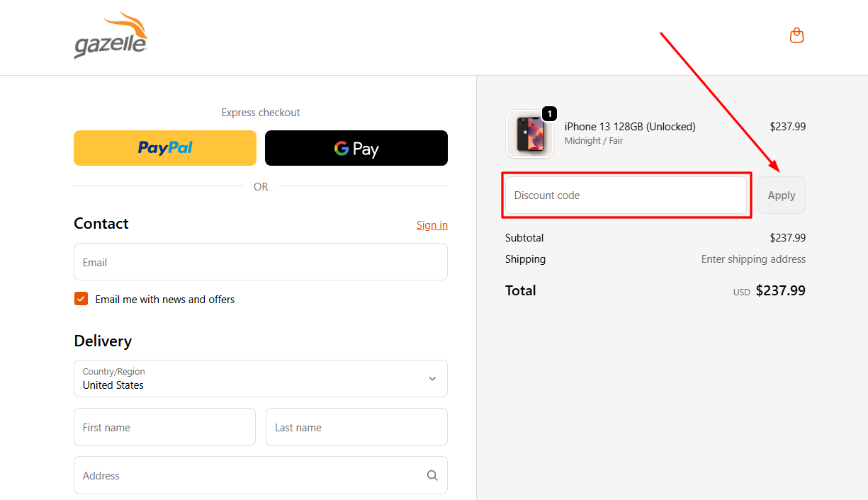
Task: Click the First name field
Action: click(164, 427)
